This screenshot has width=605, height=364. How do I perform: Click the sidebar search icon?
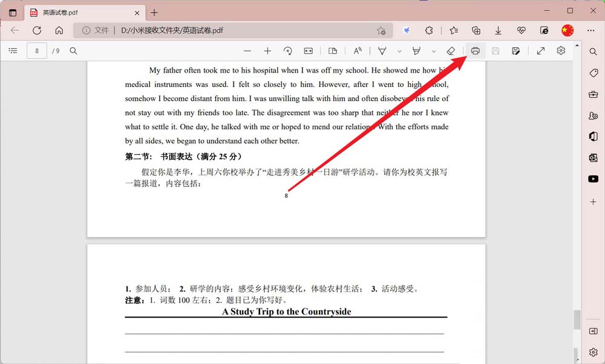(593, 51)
